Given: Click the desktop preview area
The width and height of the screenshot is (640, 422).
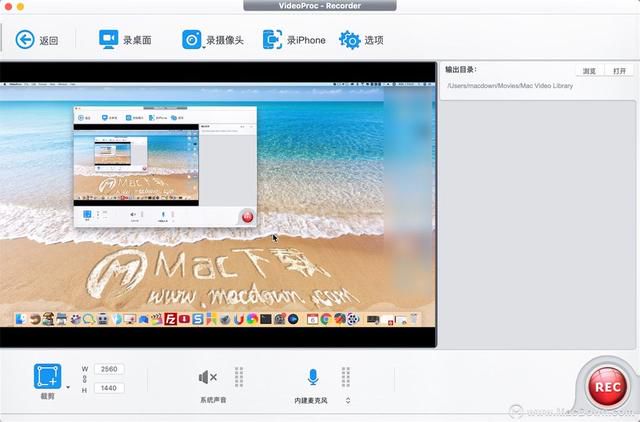Looking at the screenshot, I should [x=218, y=205].
